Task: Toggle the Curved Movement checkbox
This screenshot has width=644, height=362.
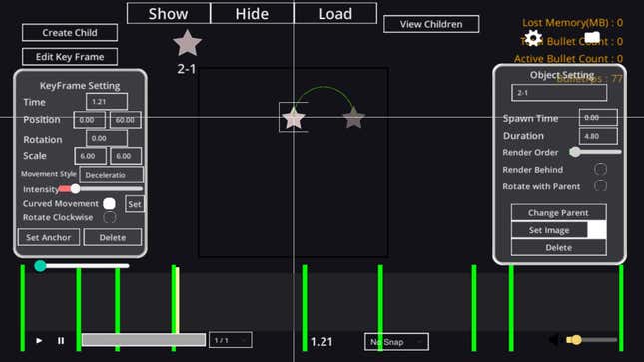Action: pyautogui.click(x=109, y=204)
